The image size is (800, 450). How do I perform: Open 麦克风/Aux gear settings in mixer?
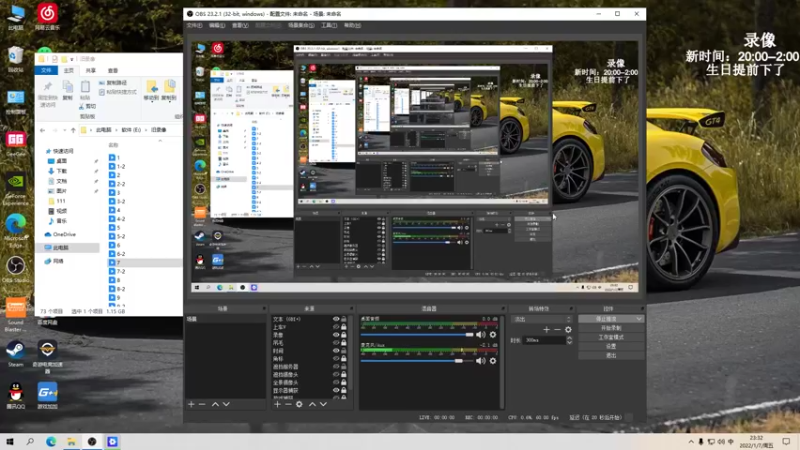coord(493,361)
